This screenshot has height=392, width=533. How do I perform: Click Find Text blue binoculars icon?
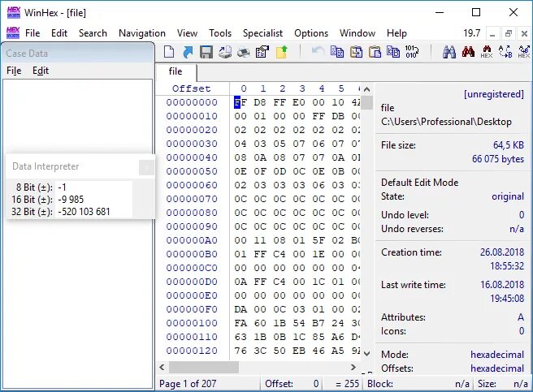click(449, 52)
